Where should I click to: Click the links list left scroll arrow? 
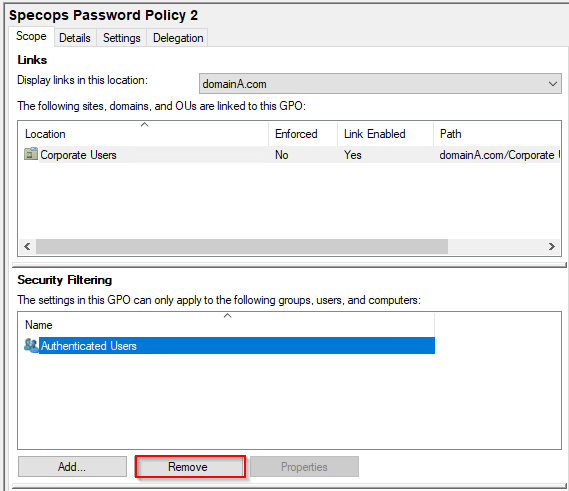(27, 246)
